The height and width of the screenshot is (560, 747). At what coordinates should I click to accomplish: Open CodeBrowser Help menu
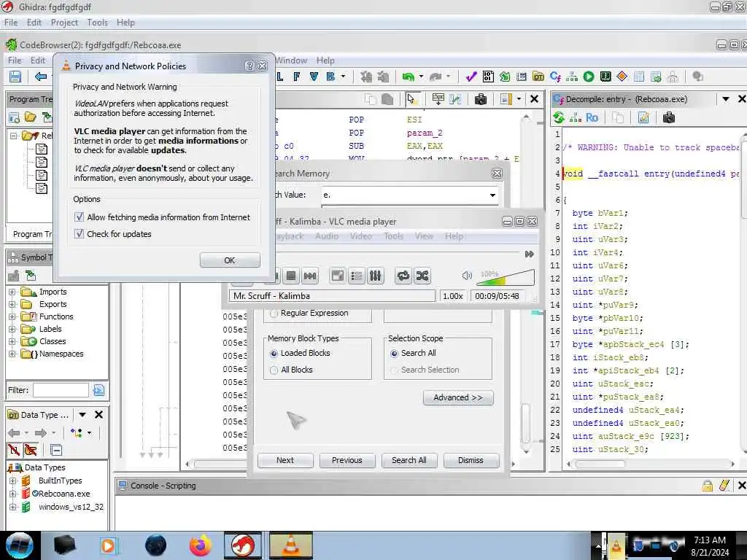click(x=325, y=61)
